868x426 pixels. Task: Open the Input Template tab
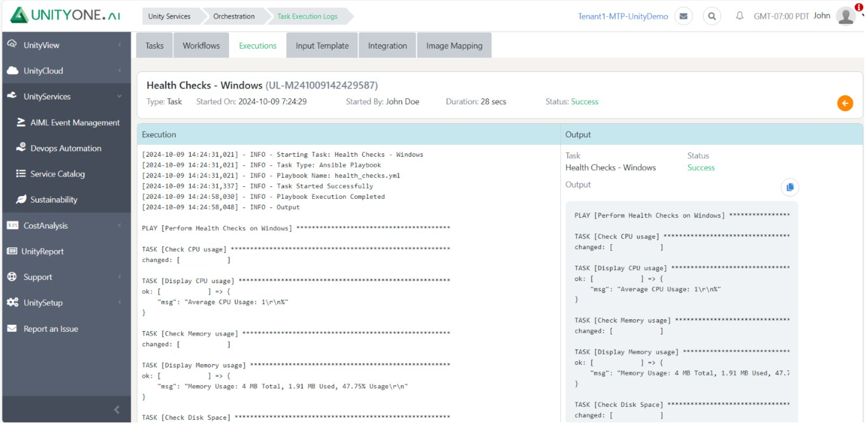(322, 45)
